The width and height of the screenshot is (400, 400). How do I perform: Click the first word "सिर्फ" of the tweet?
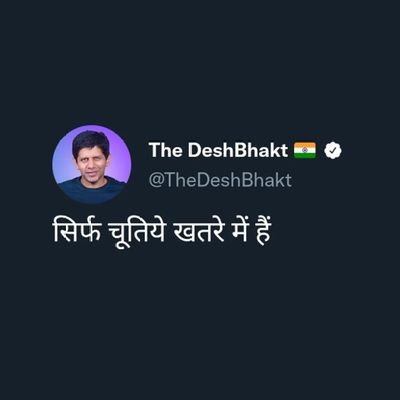[77, 230]
